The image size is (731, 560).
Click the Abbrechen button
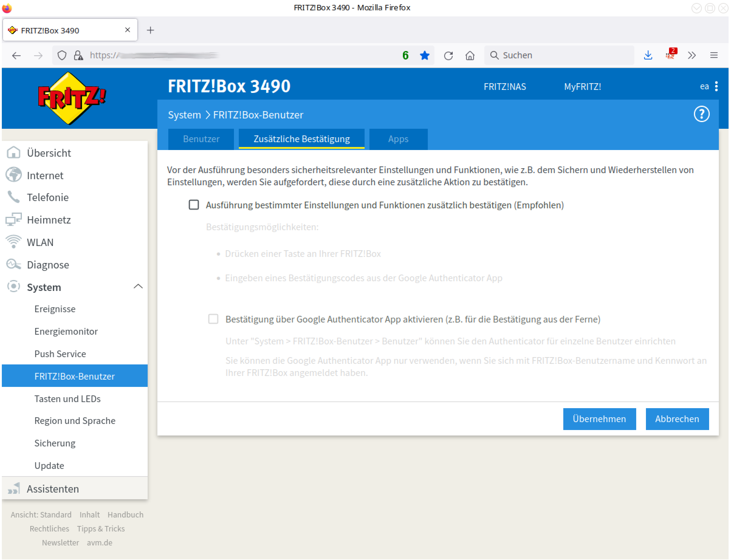coord(677,419)
